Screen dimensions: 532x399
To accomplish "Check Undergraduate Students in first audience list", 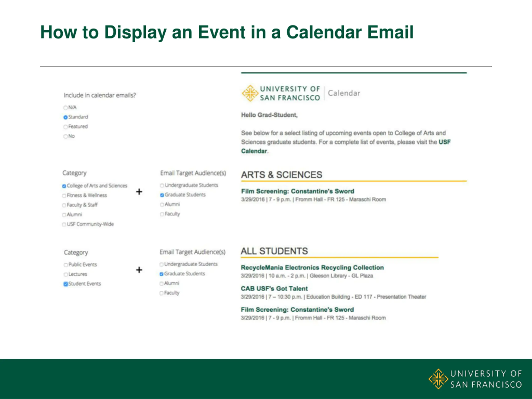I will (x=162, y=185).
